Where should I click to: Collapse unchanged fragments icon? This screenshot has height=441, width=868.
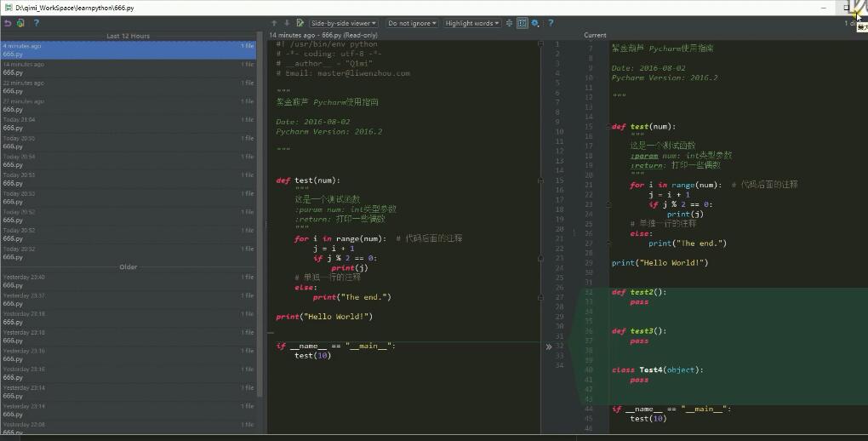tap(509, 23)
